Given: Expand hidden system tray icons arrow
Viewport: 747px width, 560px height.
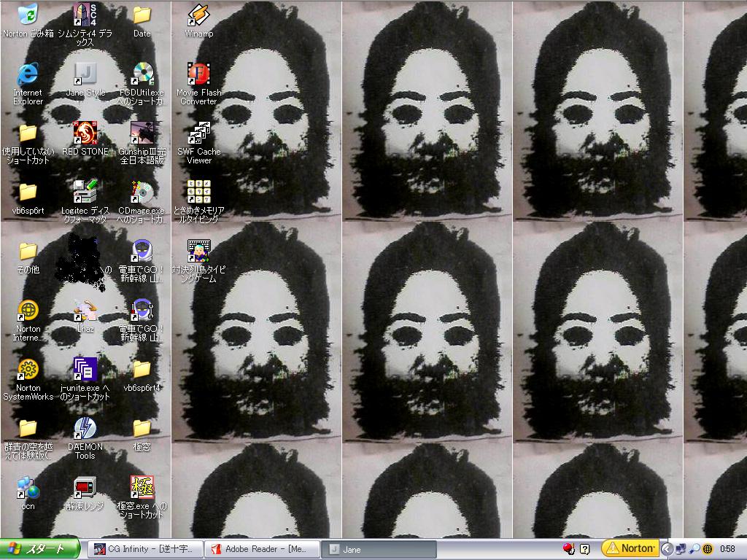Looking at the screenshot, I should pos(667,549).
